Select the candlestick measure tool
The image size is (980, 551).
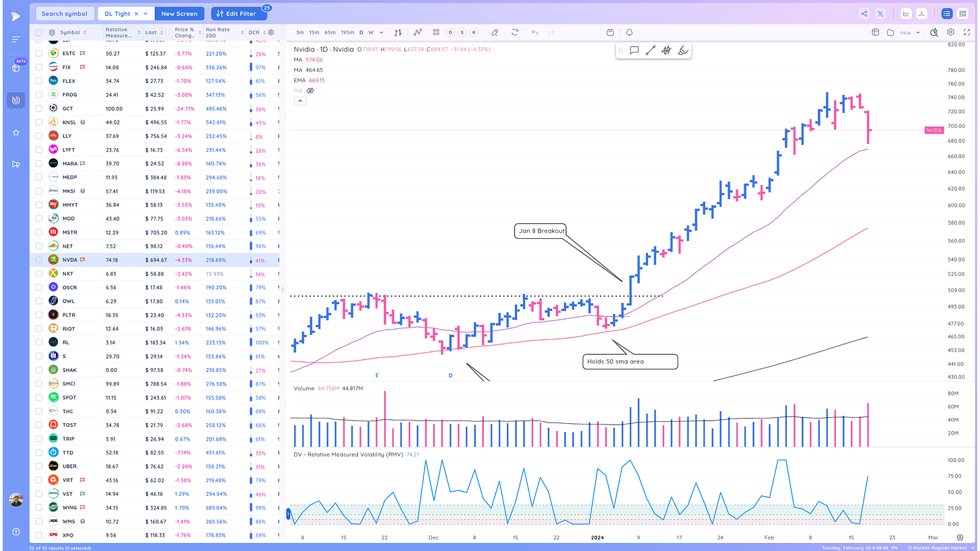666,50
